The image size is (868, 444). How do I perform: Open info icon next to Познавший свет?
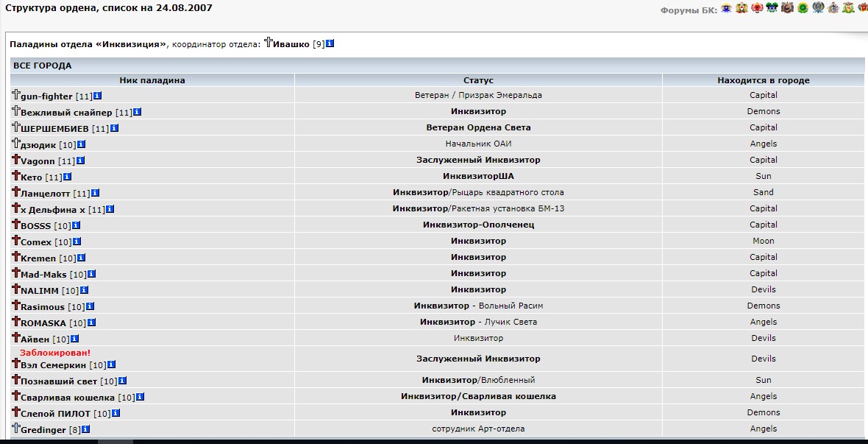(x=122, y=381)
